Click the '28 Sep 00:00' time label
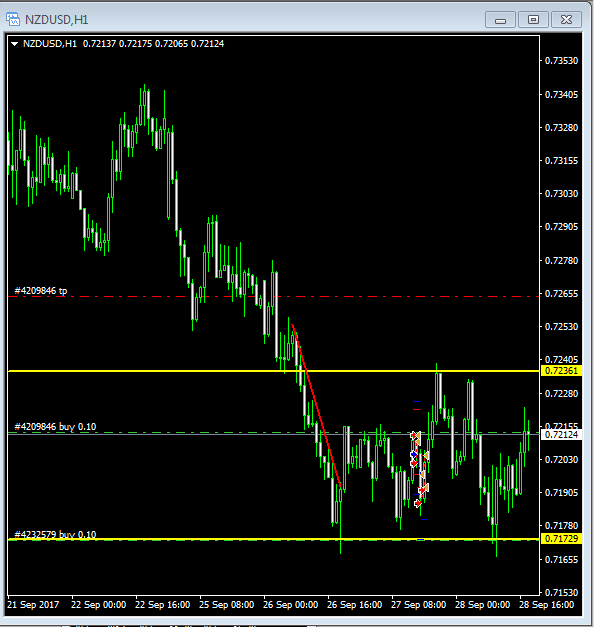 482,605
